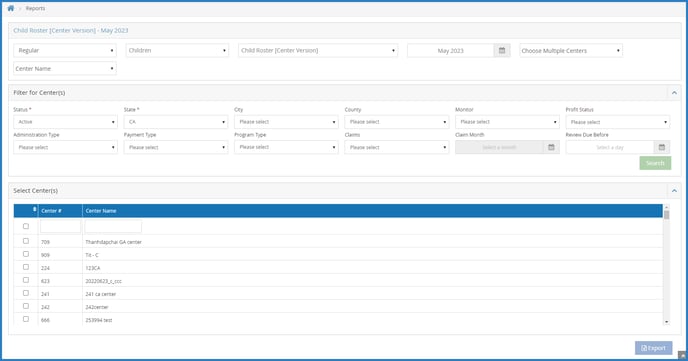The width and height of the screenshot is (688, 361).
Task: Open the City dropdown
Action: pos(287,122)
